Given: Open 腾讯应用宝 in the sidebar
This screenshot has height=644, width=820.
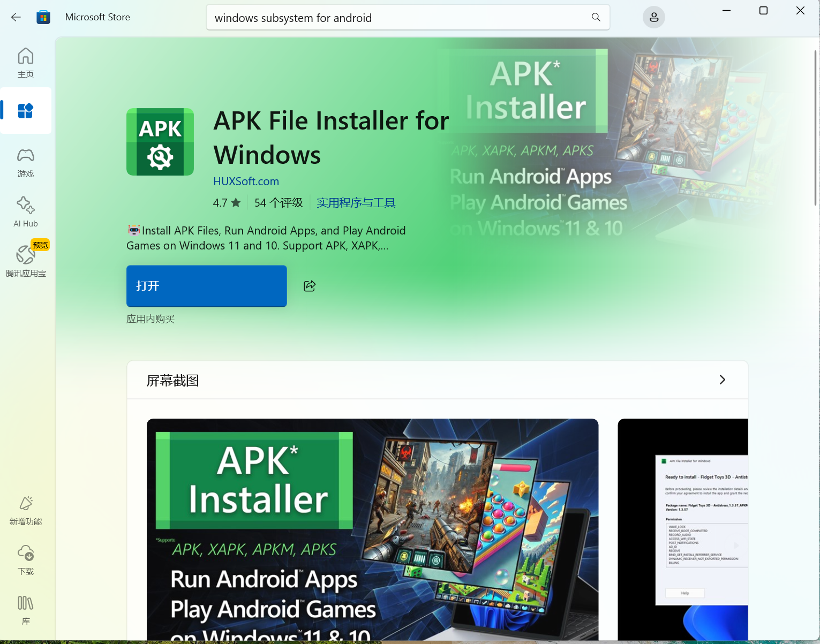Looking at the screenshot, I should [26, 261].
